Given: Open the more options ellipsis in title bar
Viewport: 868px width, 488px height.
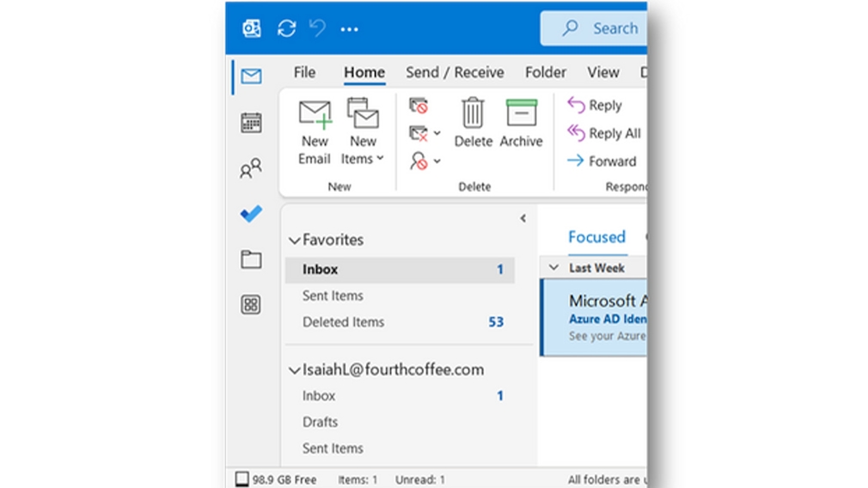Looking at the screenshot, I should [x=349, y=29].
